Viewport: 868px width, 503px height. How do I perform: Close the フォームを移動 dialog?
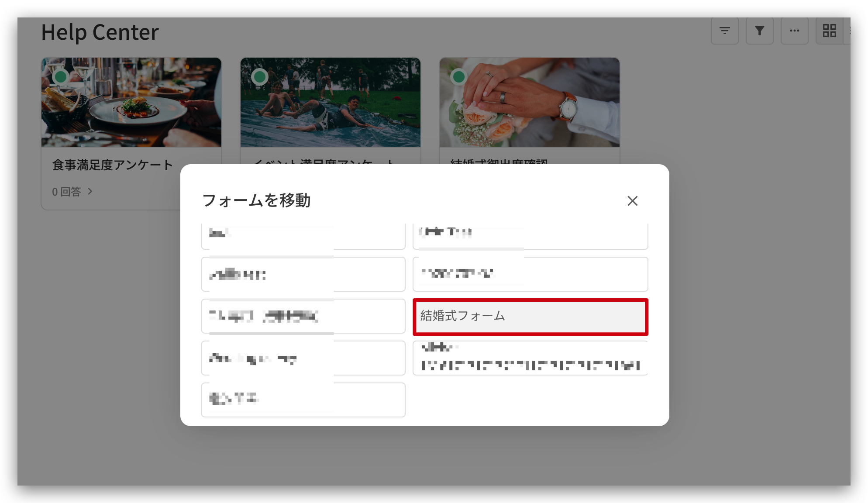click(632, 201)
